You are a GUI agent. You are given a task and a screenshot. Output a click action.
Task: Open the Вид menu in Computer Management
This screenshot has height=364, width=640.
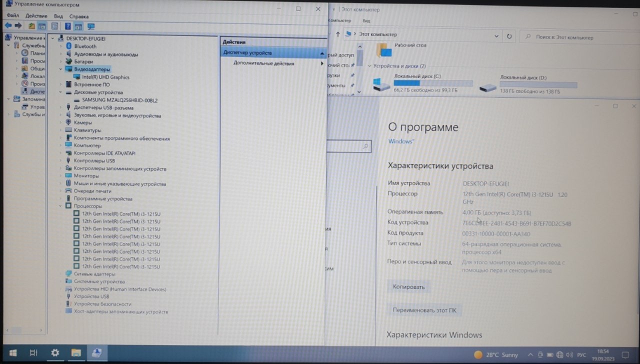tap(58, 16)
